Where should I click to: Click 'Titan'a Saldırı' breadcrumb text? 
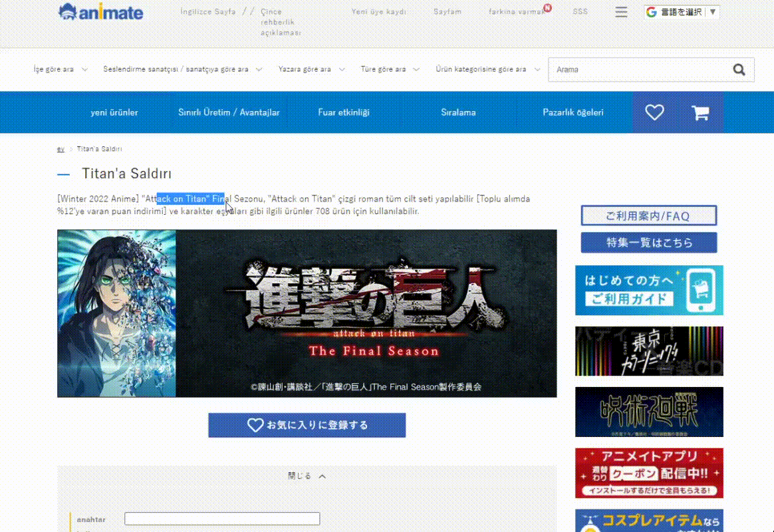99,149
